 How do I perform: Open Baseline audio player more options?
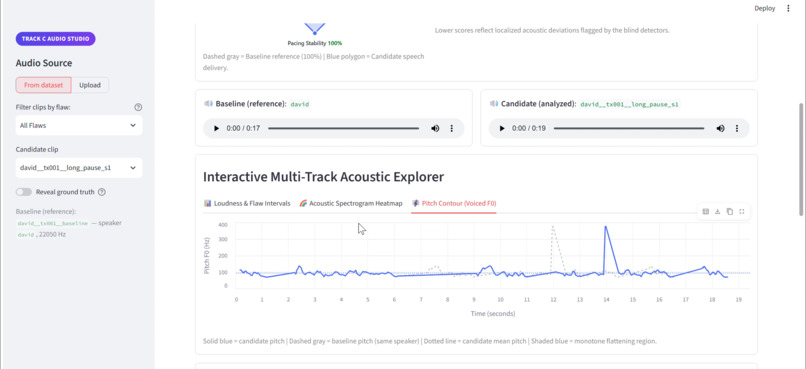tap(452, 128)
